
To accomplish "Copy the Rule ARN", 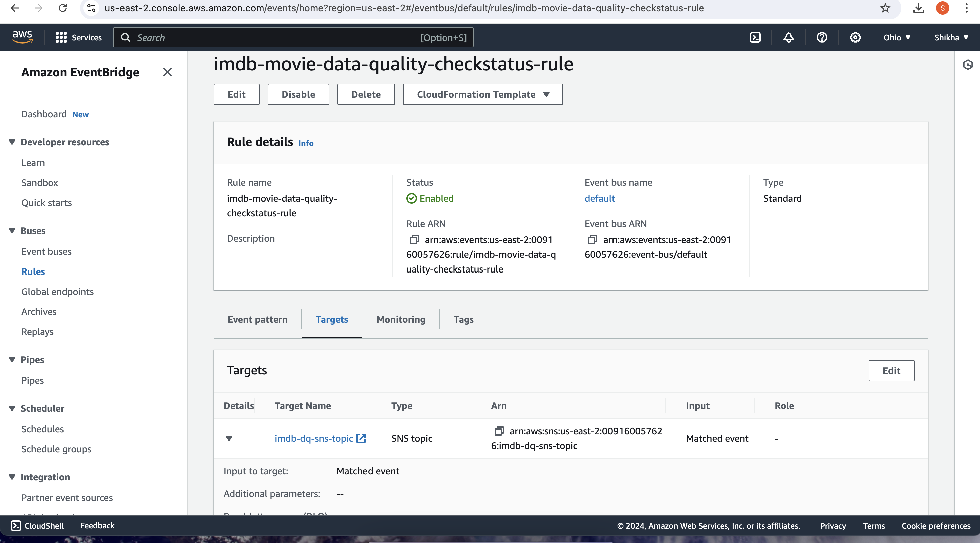I will [414, 240].
